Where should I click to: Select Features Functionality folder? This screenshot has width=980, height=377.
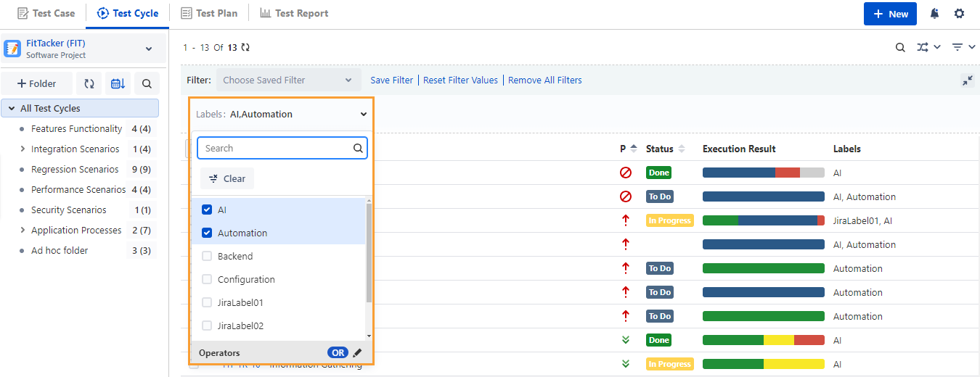click(76, 128)
